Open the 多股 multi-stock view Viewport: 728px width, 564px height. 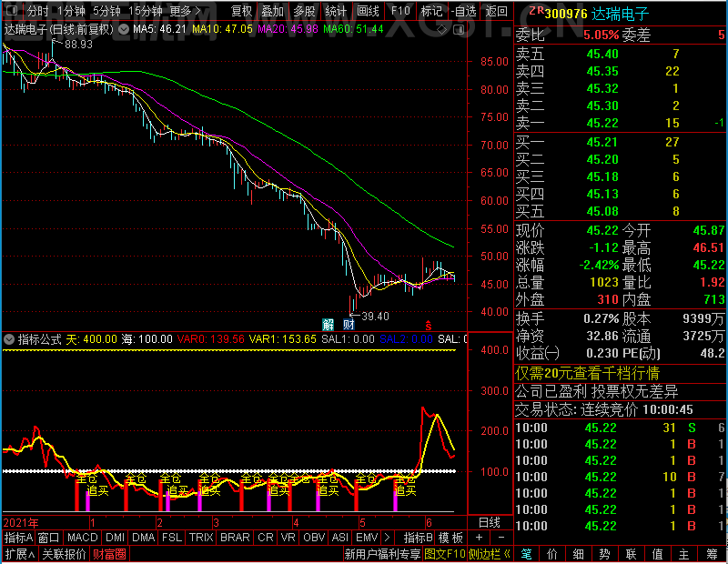[x=304, y=11]
